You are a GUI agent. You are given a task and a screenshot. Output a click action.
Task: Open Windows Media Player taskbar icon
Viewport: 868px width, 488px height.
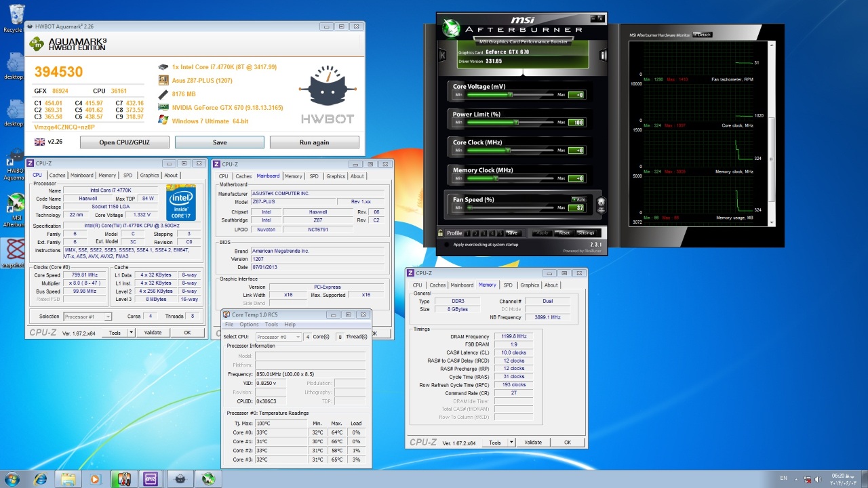point(96,479)
